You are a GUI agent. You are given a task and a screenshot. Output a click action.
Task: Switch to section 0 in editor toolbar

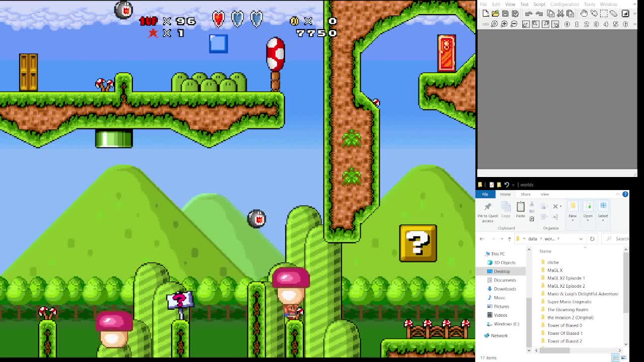(x=567, y=24)
